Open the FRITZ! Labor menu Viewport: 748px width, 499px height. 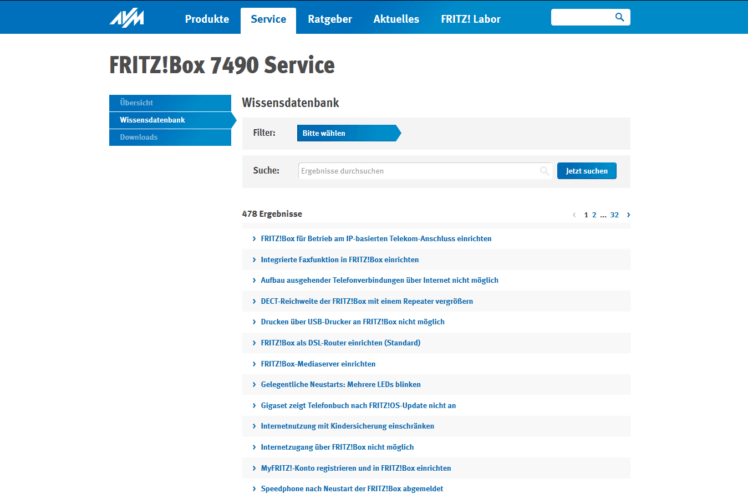coord(470,19)
